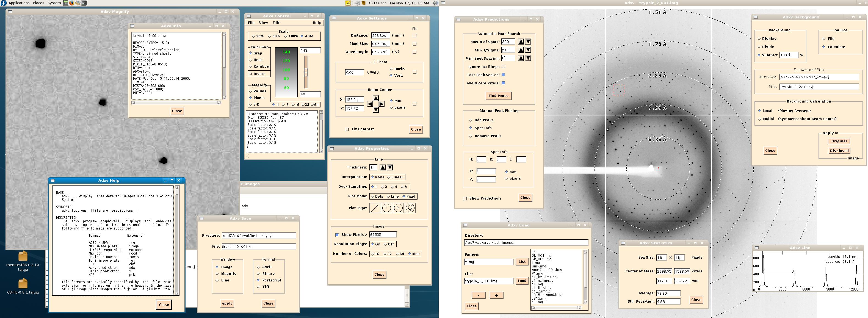Decrease Max. # of Spots value
868x318 pixels.
tap(528, 42)
